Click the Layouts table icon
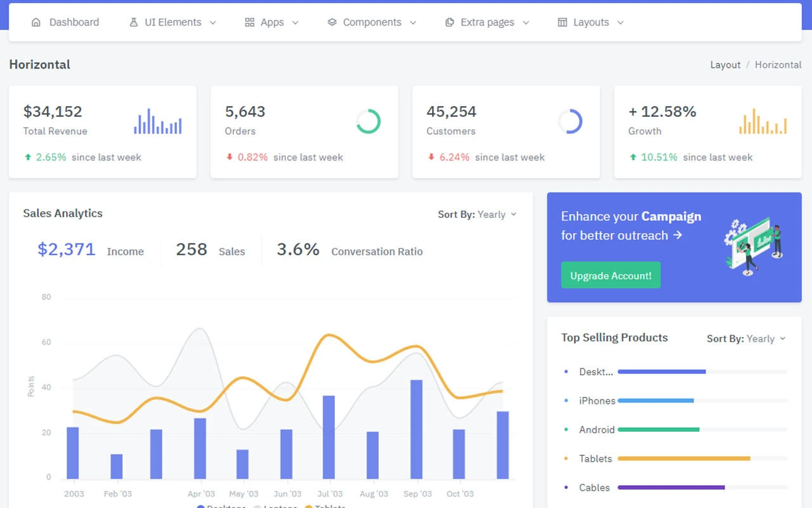 562,22
